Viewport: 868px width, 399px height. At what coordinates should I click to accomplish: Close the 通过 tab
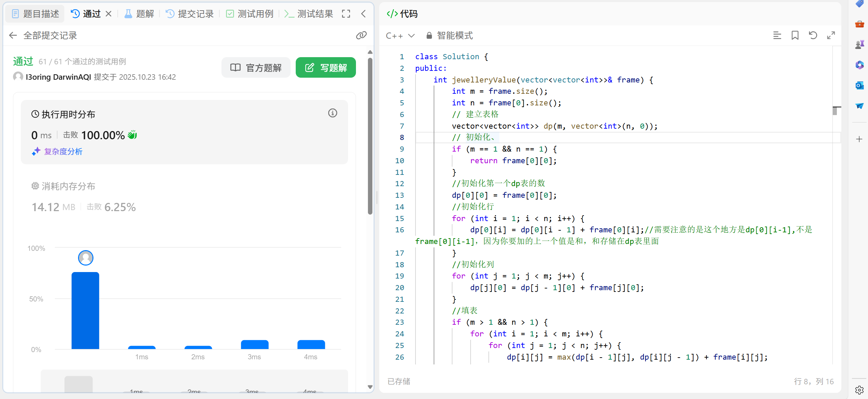click(x=108, y=14)
